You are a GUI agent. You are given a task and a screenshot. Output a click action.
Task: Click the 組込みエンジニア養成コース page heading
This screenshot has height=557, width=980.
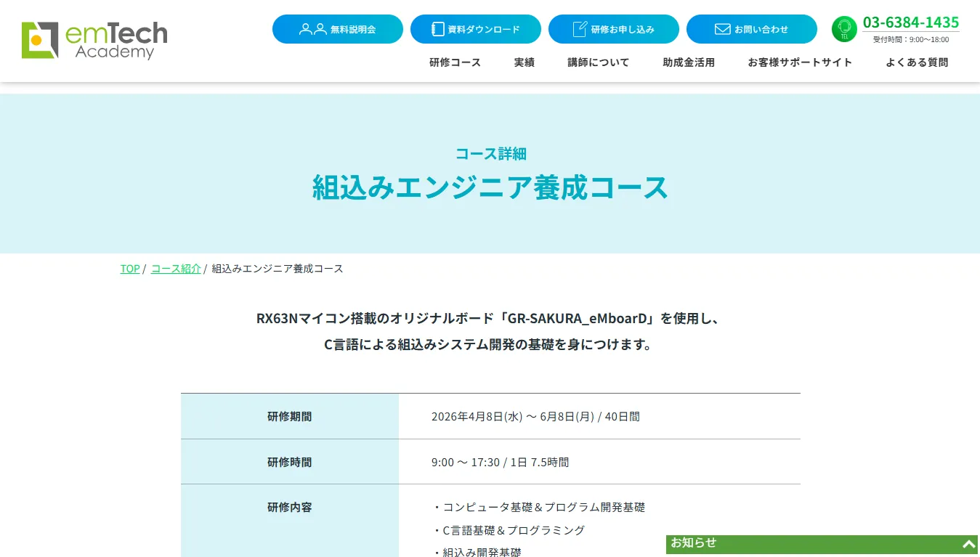[490, 187]
